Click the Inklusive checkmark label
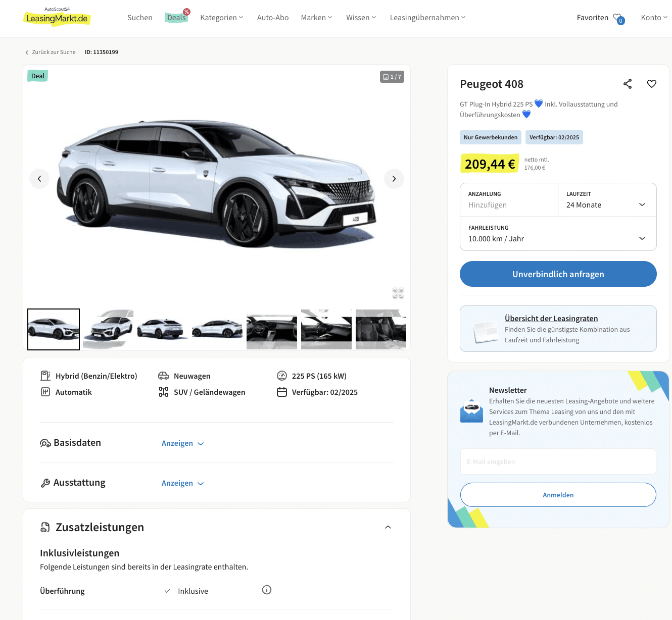The image size is (672, 620). 186,591
